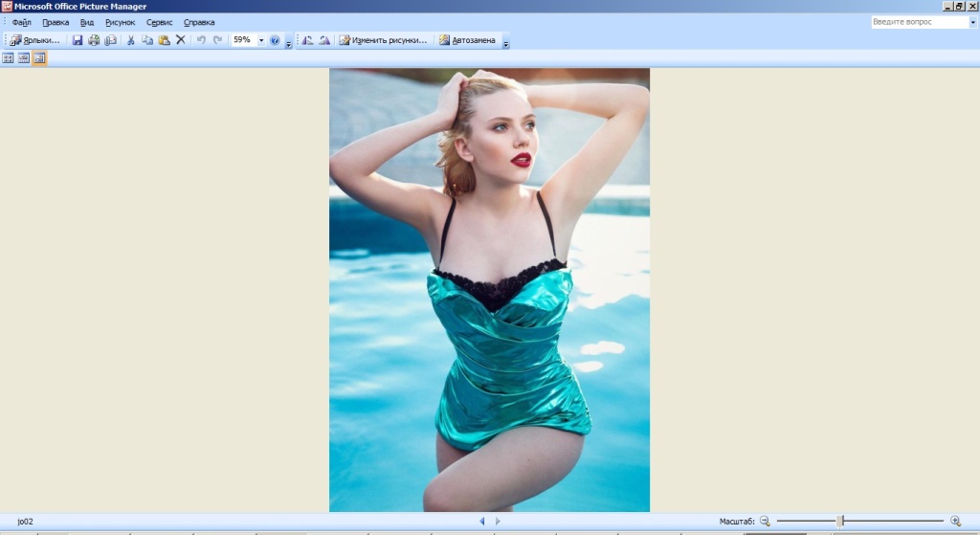
Task: Open the Рисунок menu
Action: [121, 22]
